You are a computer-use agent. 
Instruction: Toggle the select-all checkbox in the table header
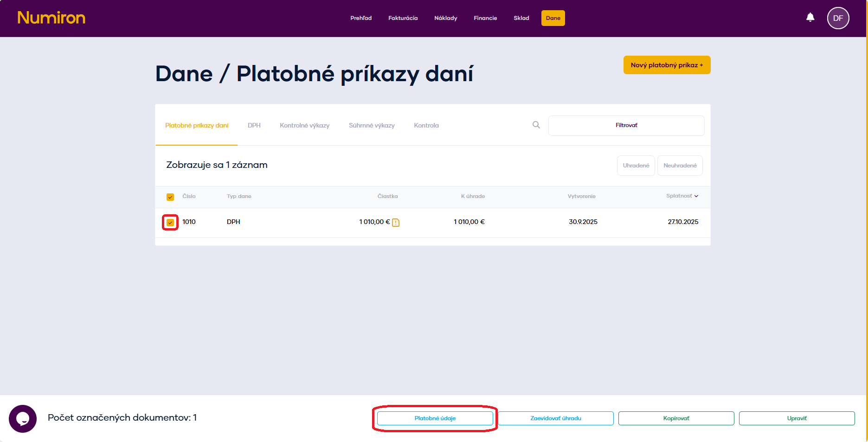click(170, 197)
